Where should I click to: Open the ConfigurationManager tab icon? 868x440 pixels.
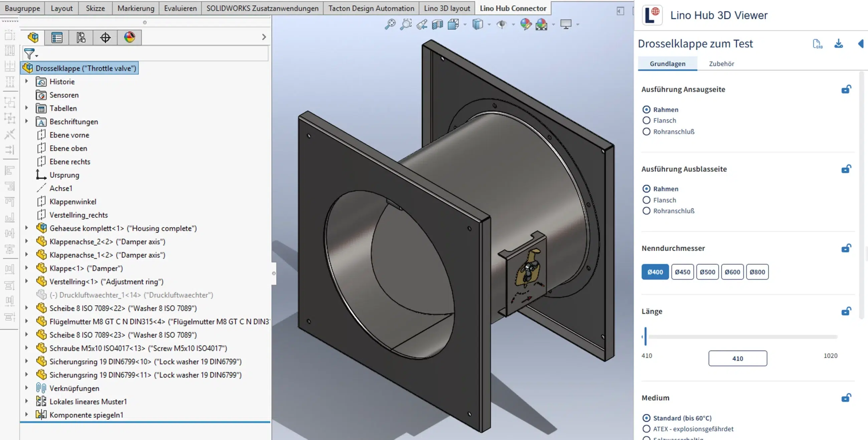tap(81, 37)
